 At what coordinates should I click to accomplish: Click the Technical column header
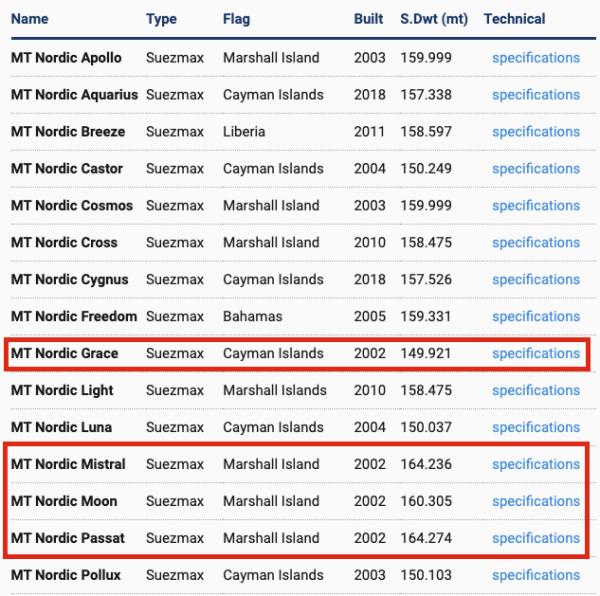pyautogui.click(x=514, y=19)
